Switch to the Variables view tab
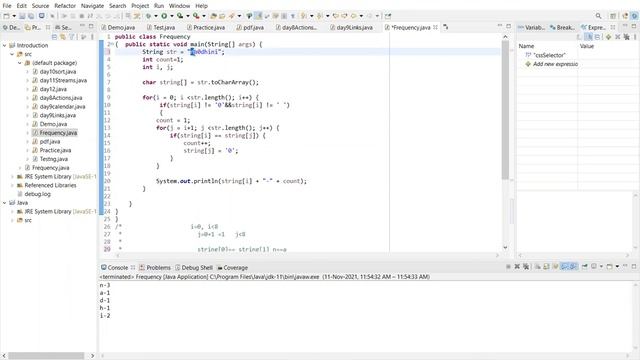Viewport: 640px width, 360px height. [x=531, y=27]
